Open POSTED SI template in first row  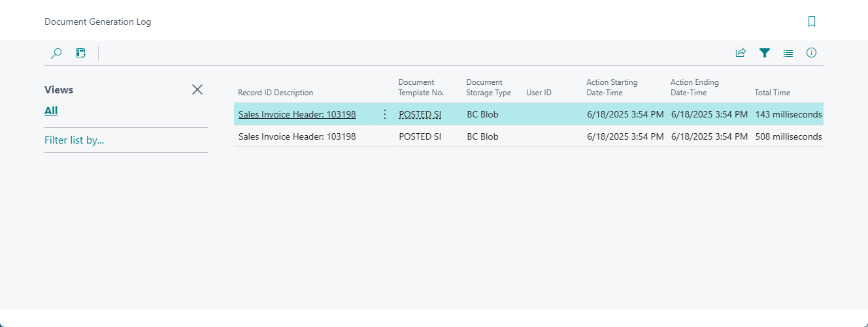pos(420,115)
